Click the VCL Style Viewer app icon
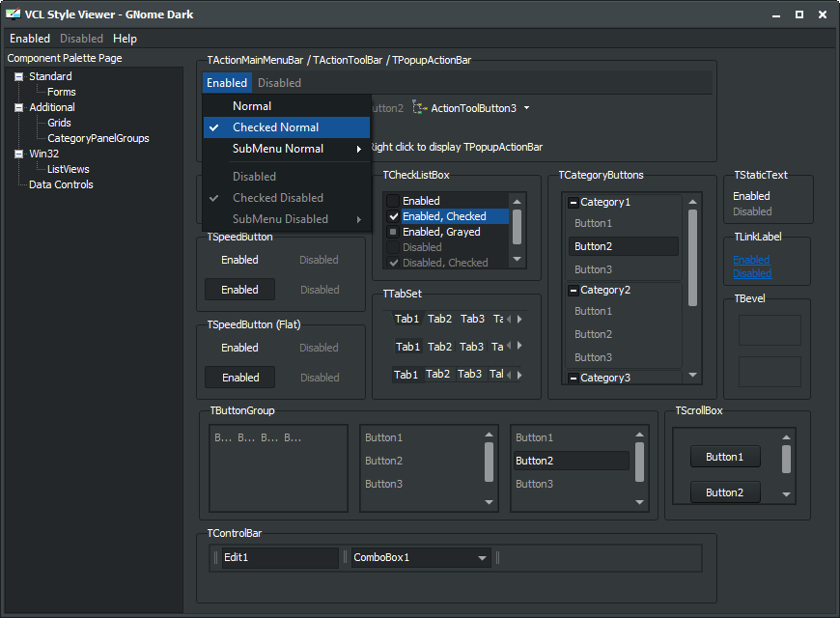The width and height of the screenshot is (840, 618). click(13, 14)
